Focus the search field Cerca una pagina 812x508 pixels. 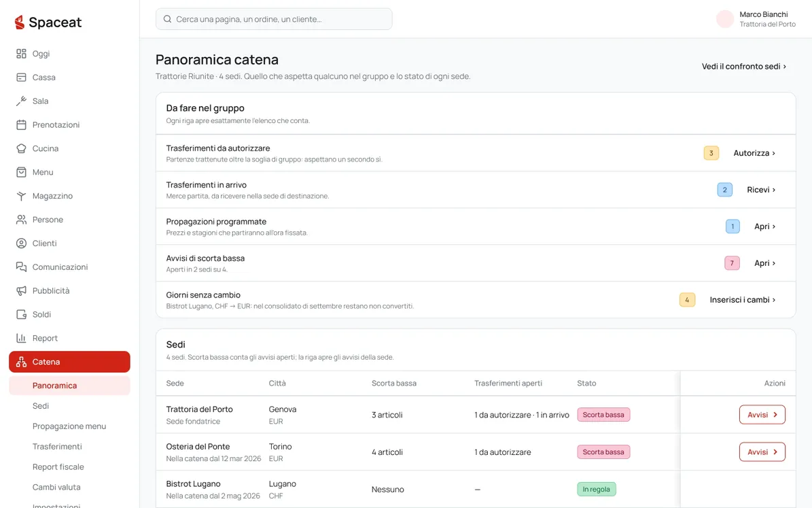click(274, 19)
